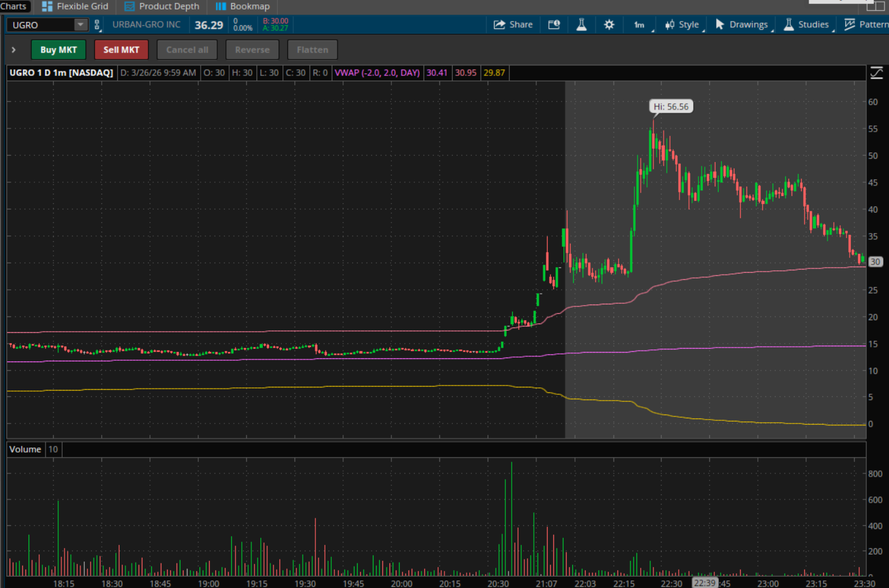Screen dimensions: 889x588
Task: Click the current price marker 30 on axis
Action: 876,261
